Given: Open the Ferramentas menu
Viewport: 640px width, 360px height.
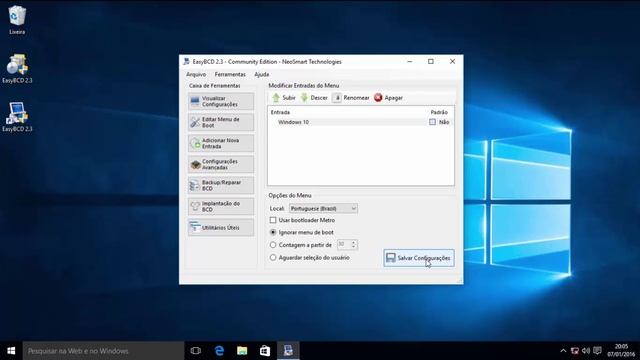Looking at the screenshot, I should (230, 74).
